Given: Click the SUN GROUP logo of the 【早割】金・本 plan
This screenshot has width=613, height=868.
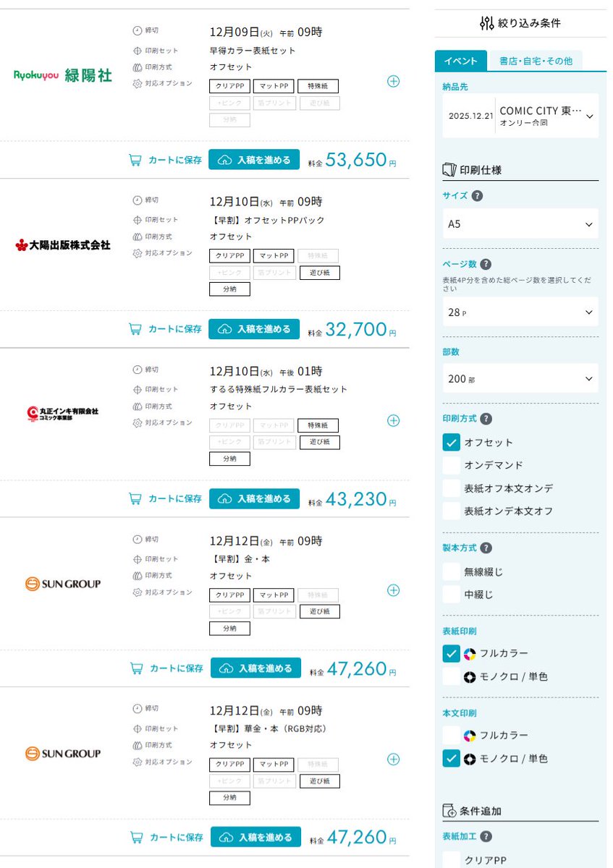Looking at the screenshot, I should [x=63, y=584].
